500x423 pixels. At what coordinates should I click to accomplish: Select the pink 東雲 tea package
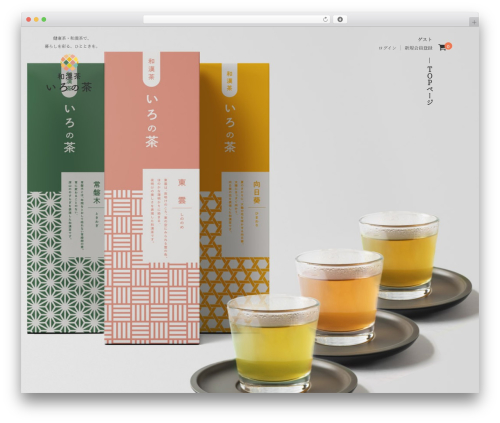click(152, 198)
